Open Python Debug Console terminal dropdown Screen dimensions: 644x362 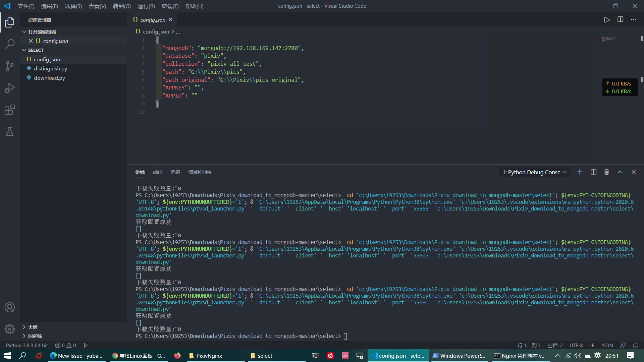tap(534, 172)
